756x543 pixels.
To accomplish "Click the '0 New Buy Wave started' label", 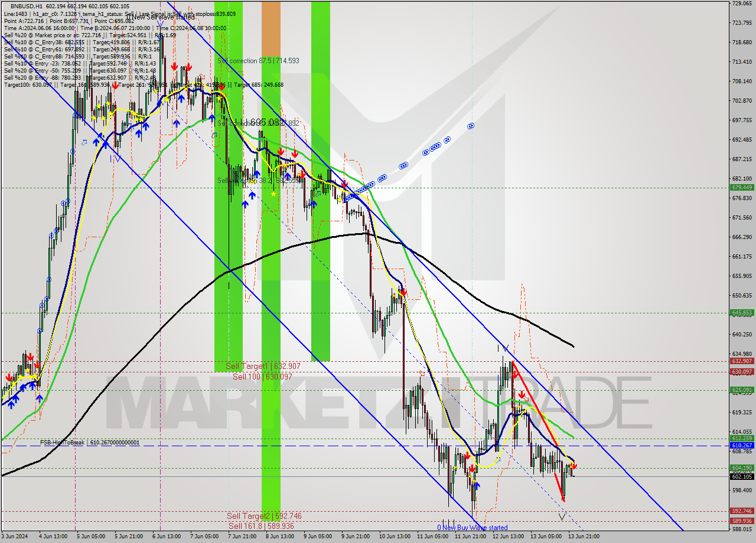I will click(x=472, y=528).
